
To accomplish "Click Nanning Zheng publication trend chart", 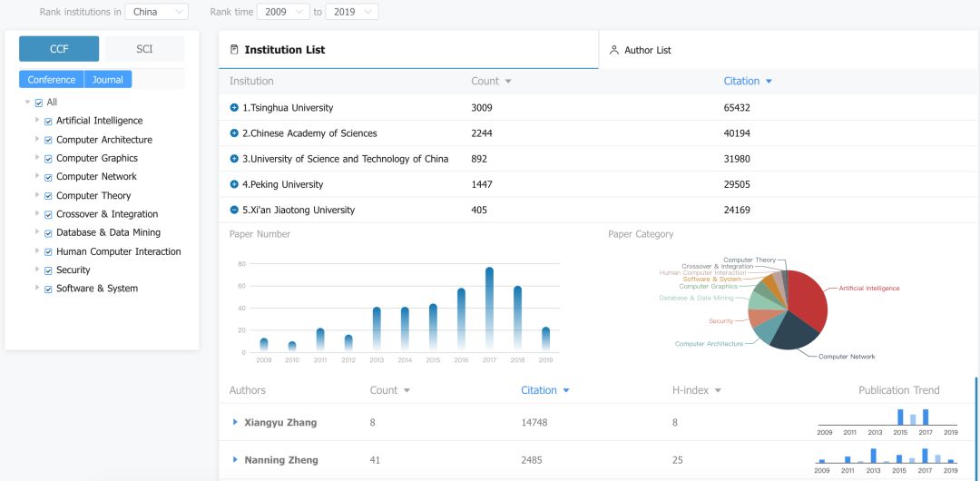I will point(887,459).
